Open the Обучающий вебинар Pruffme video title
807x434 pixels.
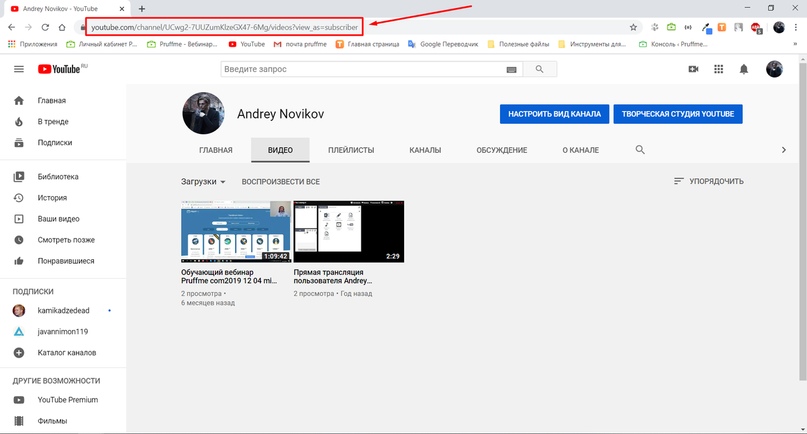click(229, 276)
